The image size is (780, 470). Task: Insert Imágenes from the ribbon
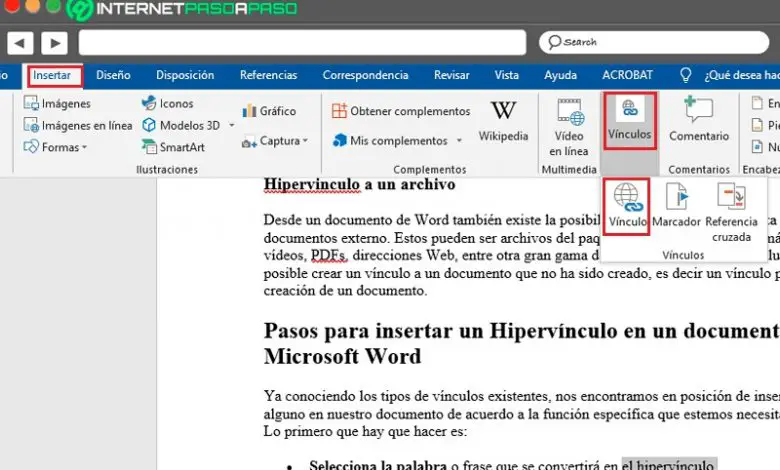click(58, 103)
